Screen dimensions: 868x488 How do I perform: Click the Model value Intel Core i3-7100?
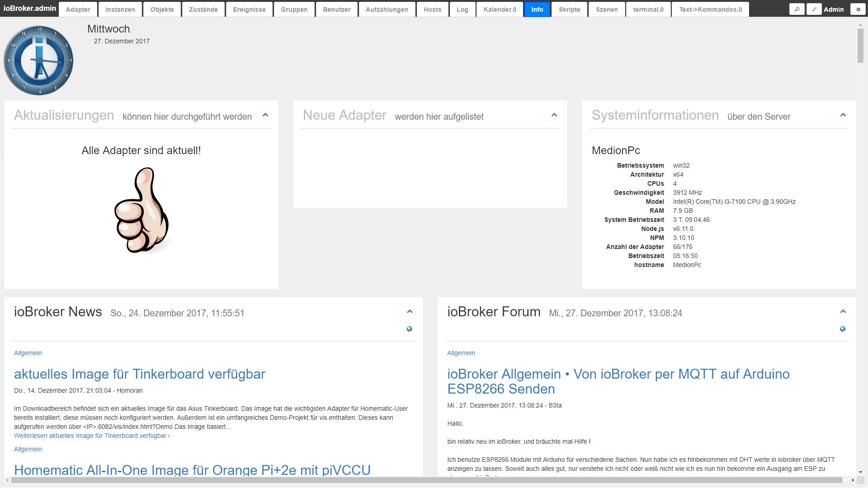tap(734, 202)
